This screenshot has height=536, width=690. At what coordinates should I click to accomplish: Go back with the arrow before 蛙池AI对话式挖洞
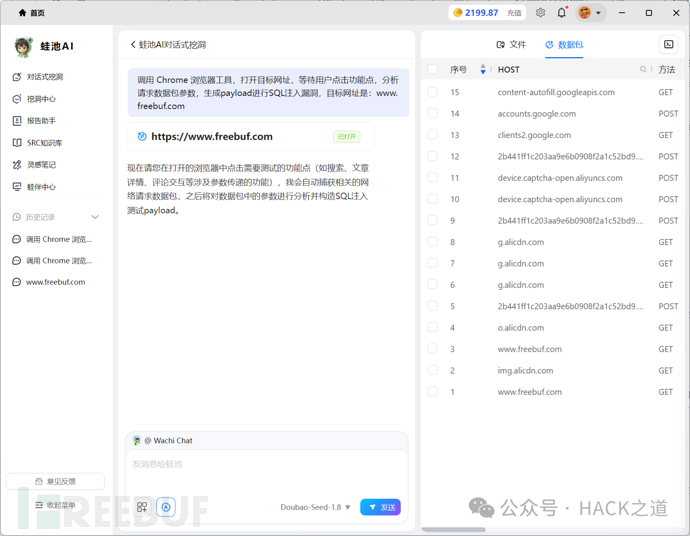(x=133, y=44)
